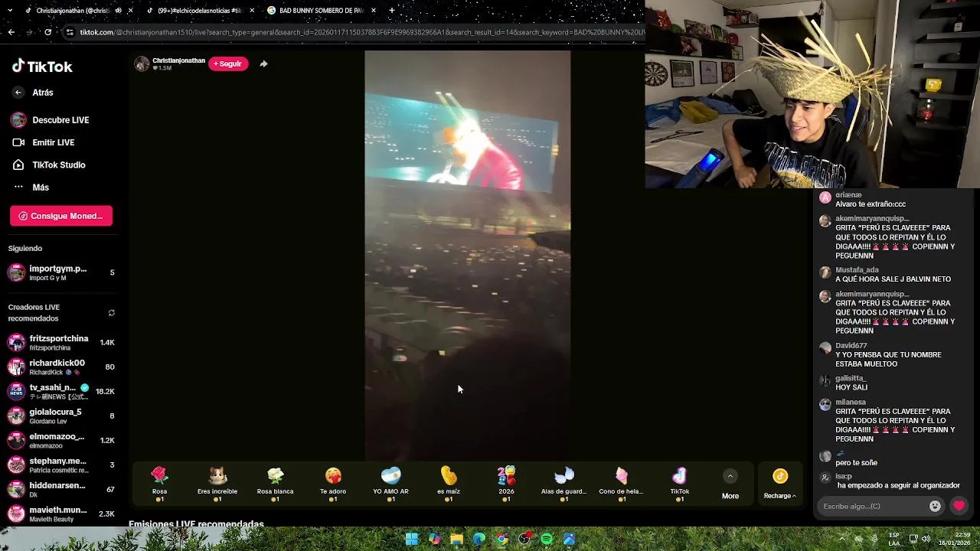Open OBS Studio from the taskbar
Screen dimensions: 980x551
click(x=524, y=540)
